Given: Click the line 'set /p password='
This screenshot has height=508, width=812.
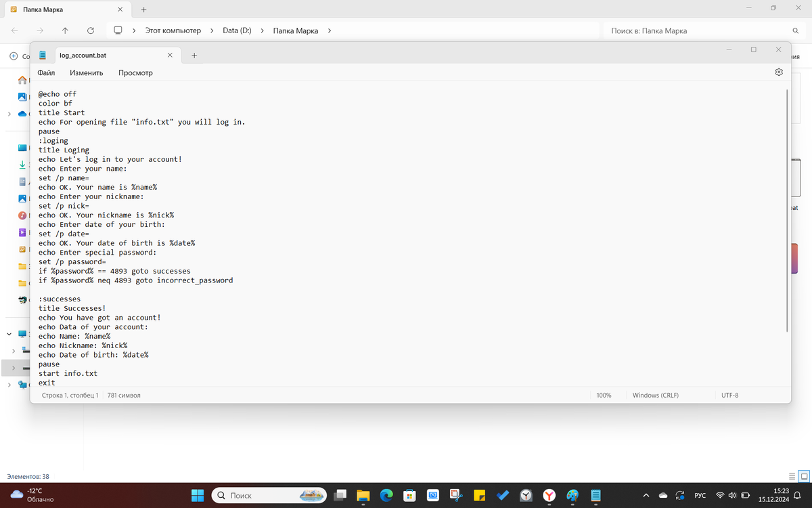Looking at the screenshot, I should (x=72, y=261).
